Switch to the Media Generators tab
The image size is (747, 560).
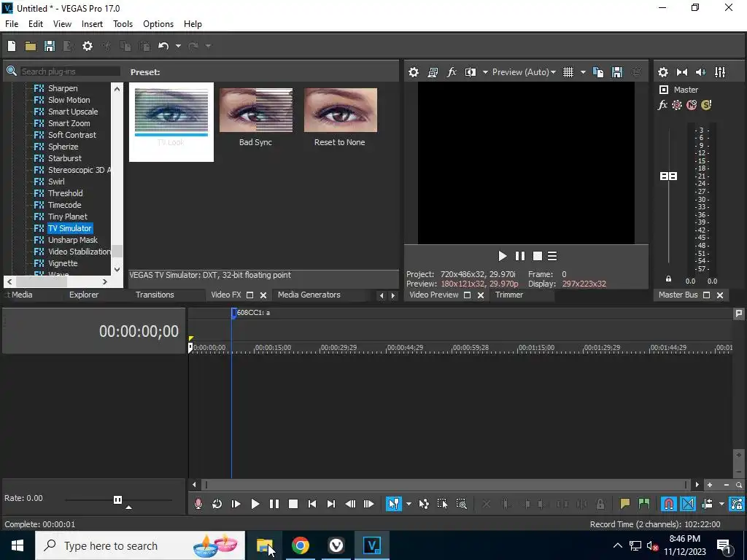[309, 295]
